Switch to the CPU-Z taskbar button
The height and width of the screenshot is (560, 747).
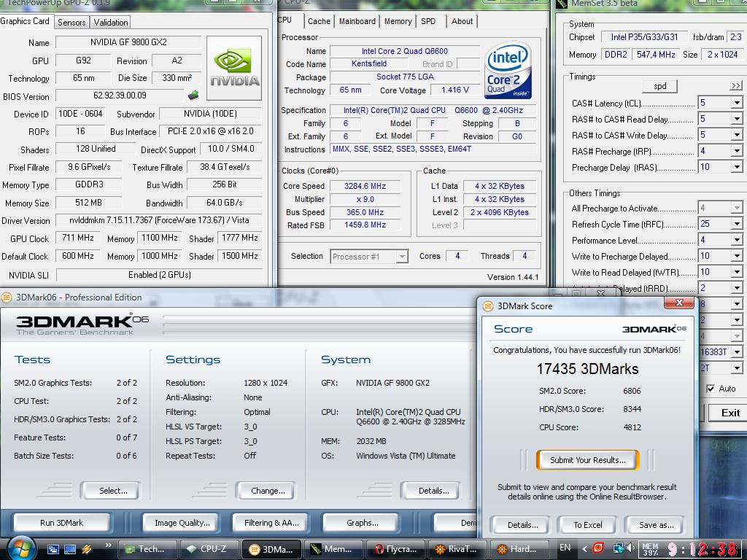coord(209,549)
